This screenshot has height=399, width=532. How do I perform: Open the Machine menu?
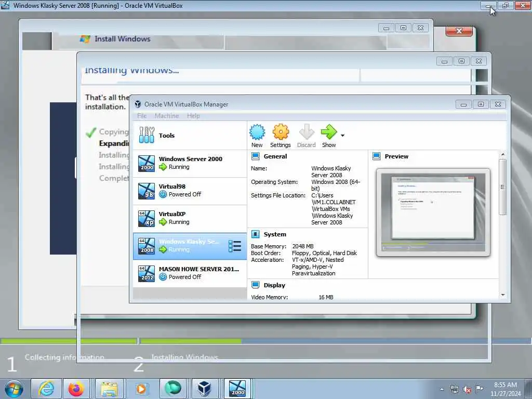tap(167, 116)
